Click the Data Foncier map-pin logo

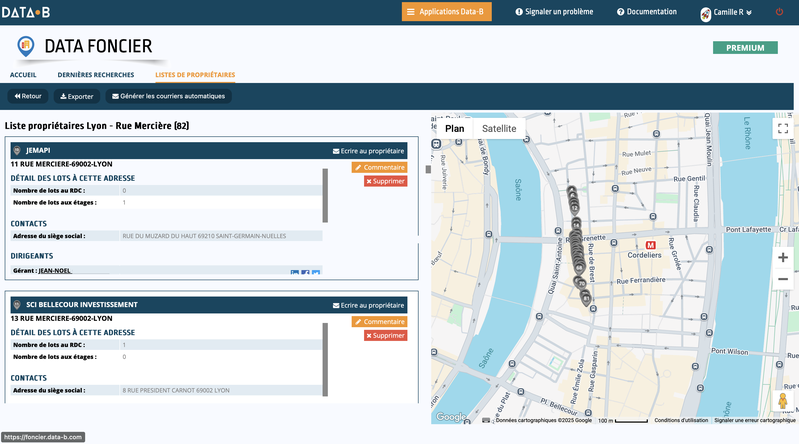coord(25,46)
